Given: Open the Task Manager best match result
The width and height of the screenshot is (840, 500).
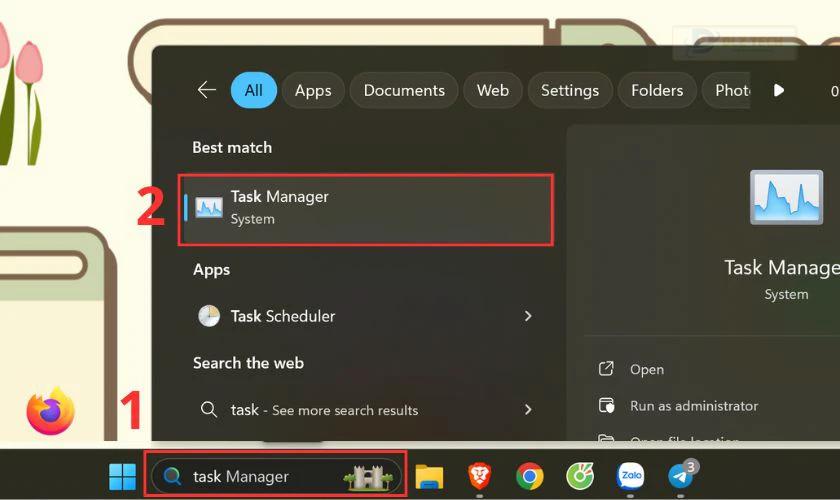Looking at the screenshot, I should point(366,209).
